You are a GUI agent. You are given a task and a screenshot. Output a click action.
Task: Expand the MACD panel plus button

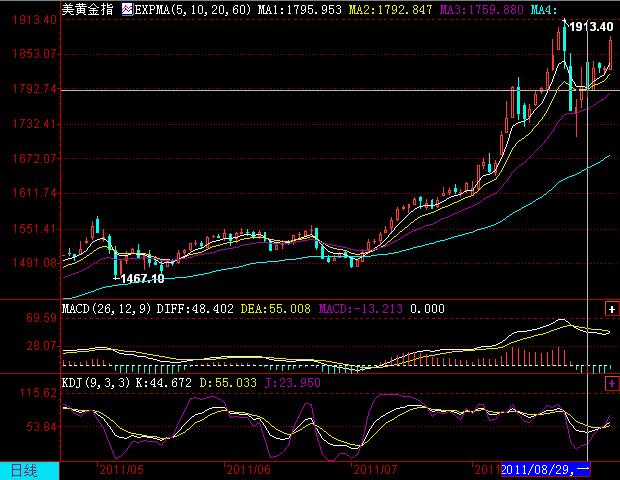tap(612, 309)
